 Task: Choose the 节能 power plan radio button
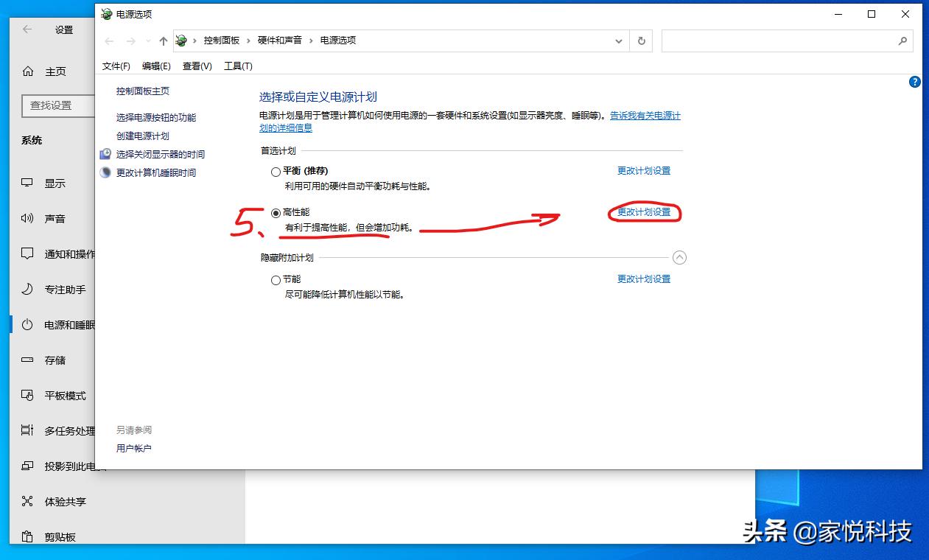coord(276,279)
